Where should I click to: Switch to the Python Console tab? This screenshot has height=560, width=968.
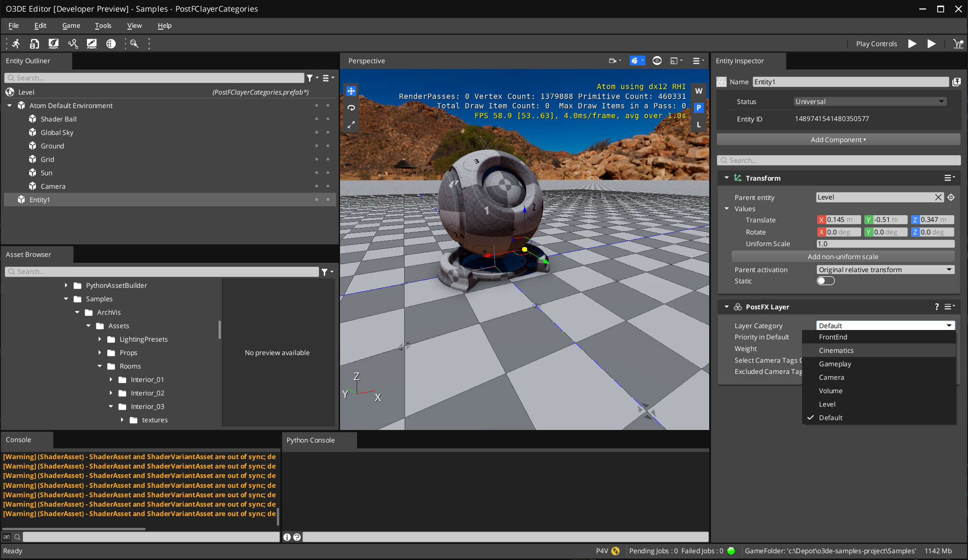point(310,440)
